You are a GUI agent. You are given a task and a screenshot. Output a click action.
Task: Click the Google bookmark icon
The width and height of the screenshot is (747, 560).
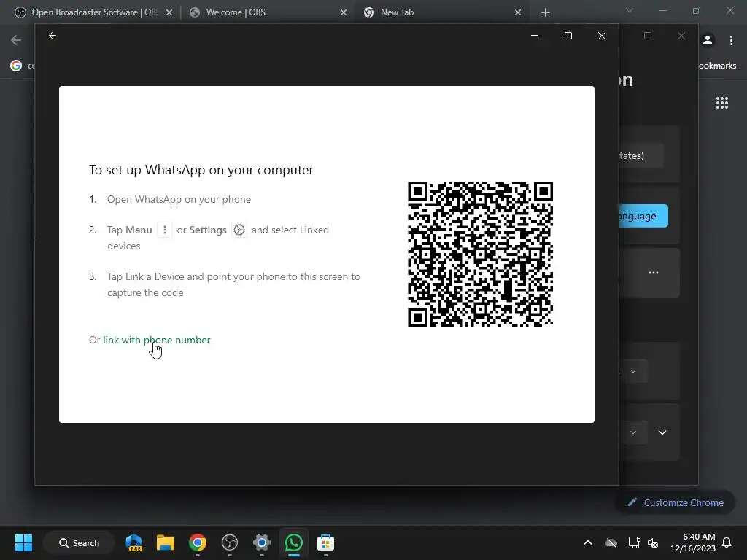16,66
